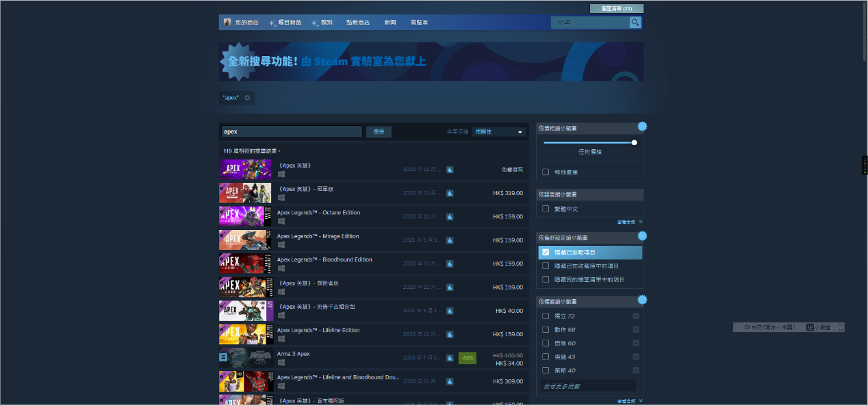Open the 新聞 tab
Viewport: 868px width, 406px height.
click(x=390, y=23)
